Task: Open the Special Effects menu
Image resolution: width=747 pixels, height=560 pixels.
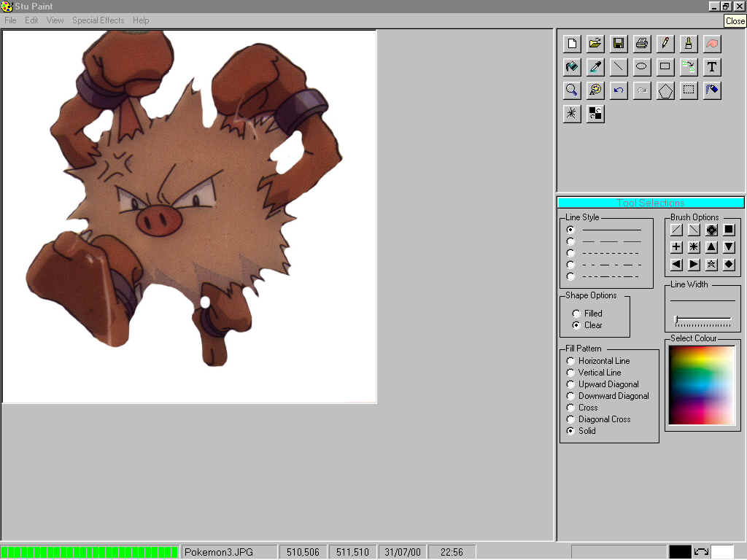Action: (98, 20)
